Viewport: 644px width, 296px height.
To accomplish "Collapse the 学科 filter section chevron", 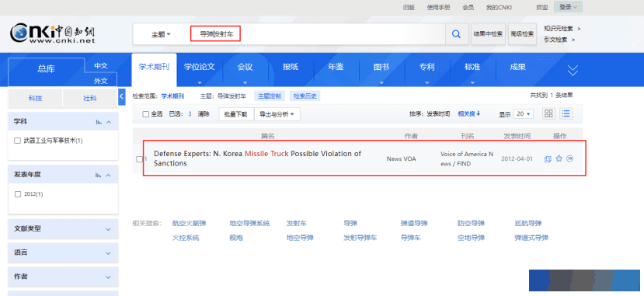I will 109,122.
